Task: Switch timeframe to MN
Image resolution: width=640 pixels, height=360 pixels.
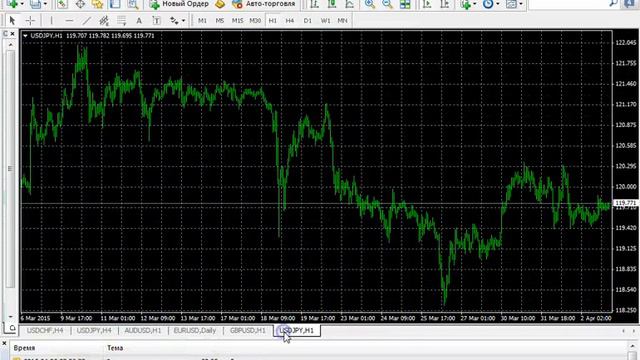Action: point(342,20)
